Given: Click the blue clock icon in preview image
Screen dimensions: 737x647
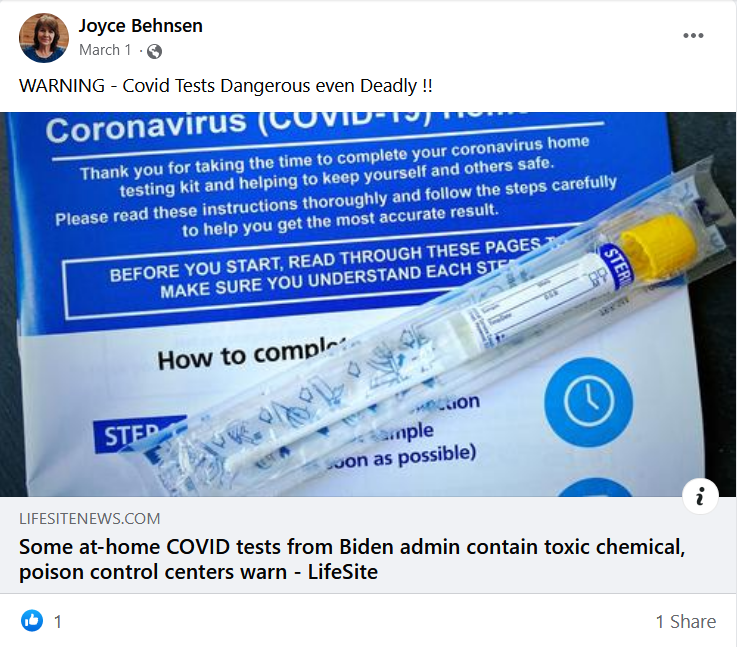Looking at the screenshot, I should click(588, 402).
